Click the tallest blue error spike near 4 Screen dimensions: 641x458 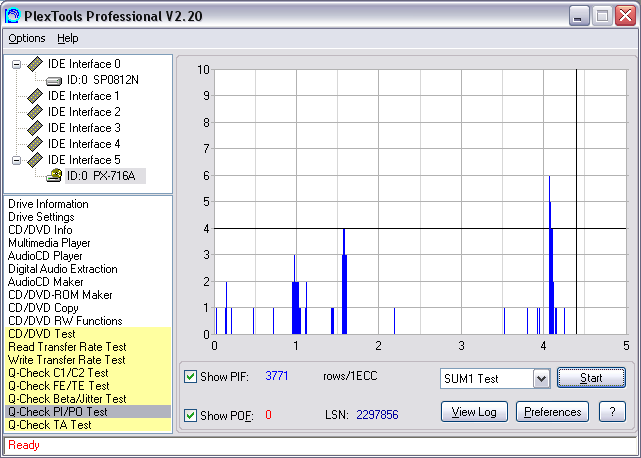550,255
